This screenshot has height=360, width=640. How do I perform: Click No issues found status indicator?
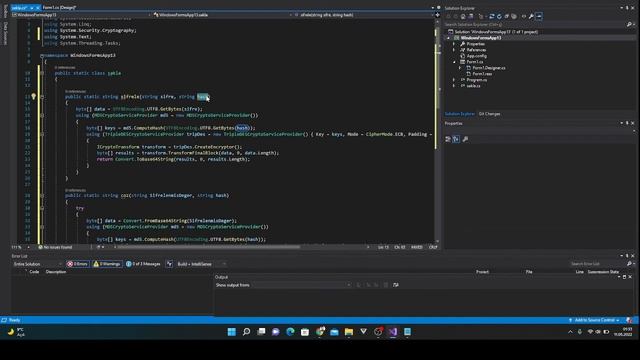tap(55, 247)
